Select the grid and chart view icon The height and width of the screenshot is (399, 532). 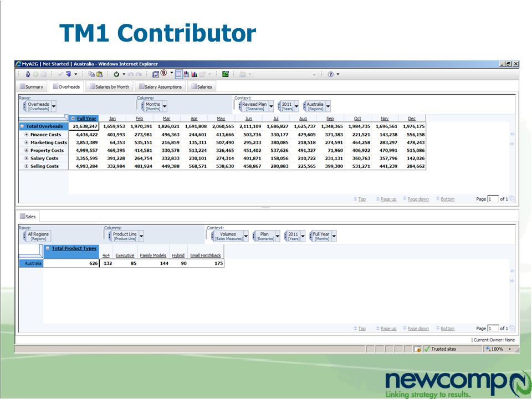click(x=186, y=74)
